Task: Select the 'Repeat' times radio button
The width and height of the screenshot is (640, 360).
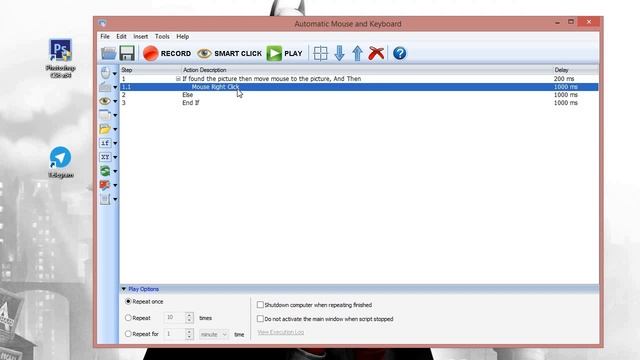Action: click(x=128, y=318)
